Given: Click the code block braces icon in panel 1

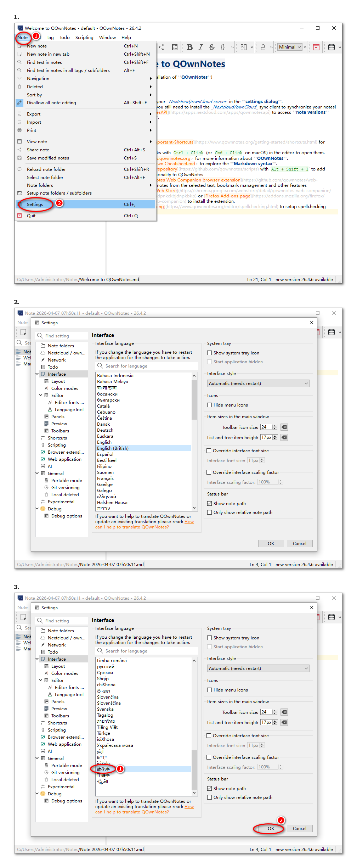Looking at the screenshot, I should 223,47.
